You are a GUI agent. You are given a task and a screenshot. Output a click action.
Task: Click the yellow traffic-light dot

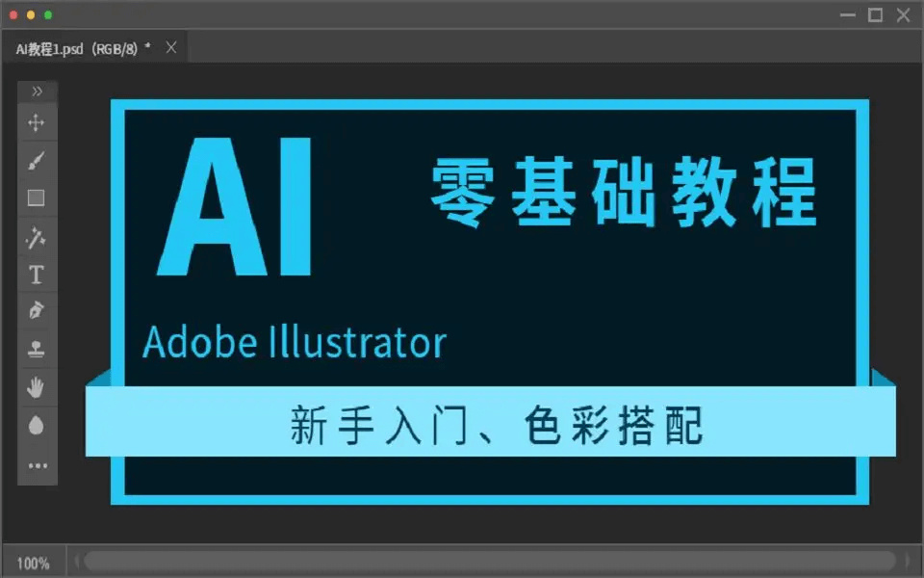tap(31, 14)
